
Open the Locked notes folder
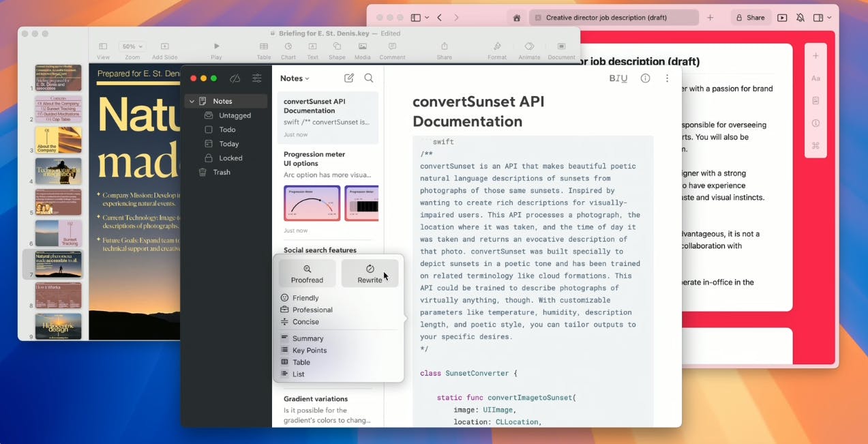[x=231, y=158]
